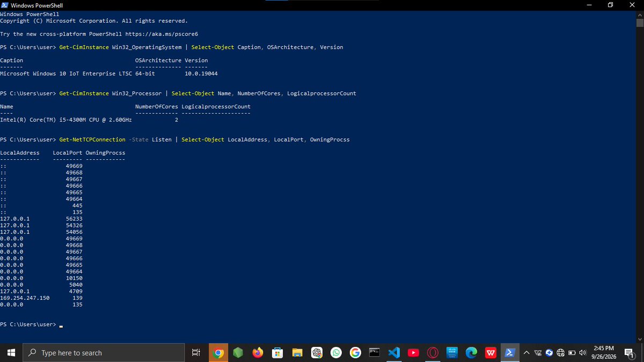Image resolution: width=644 pixels, height=362 pixels.
Task: Open Task View from the taskbar
Action: [x=196, y=352]
